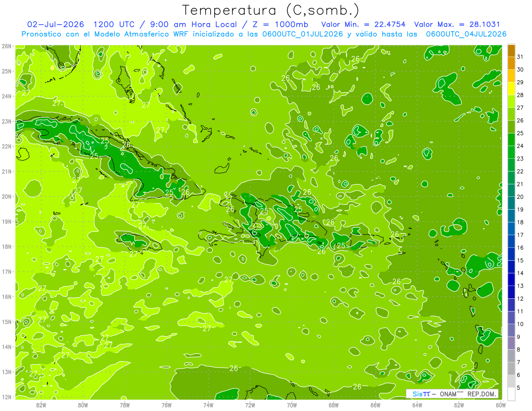Click the color scale label "14"
Image resolution: width=532 pixels, height=411 pixels.
pos(520,273)
